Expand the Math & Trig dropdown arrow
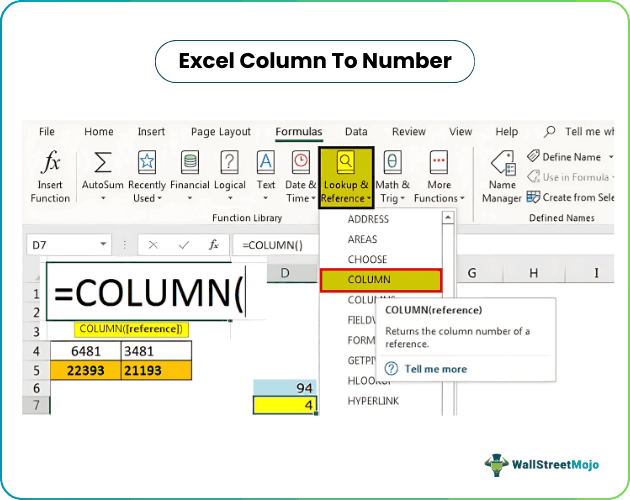 pos(403,198)
